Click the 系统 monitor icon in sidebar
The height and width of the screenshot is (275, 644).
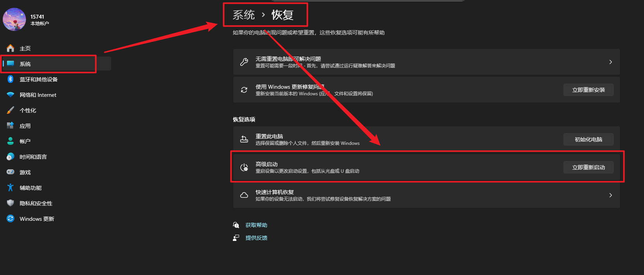point(10,64)
